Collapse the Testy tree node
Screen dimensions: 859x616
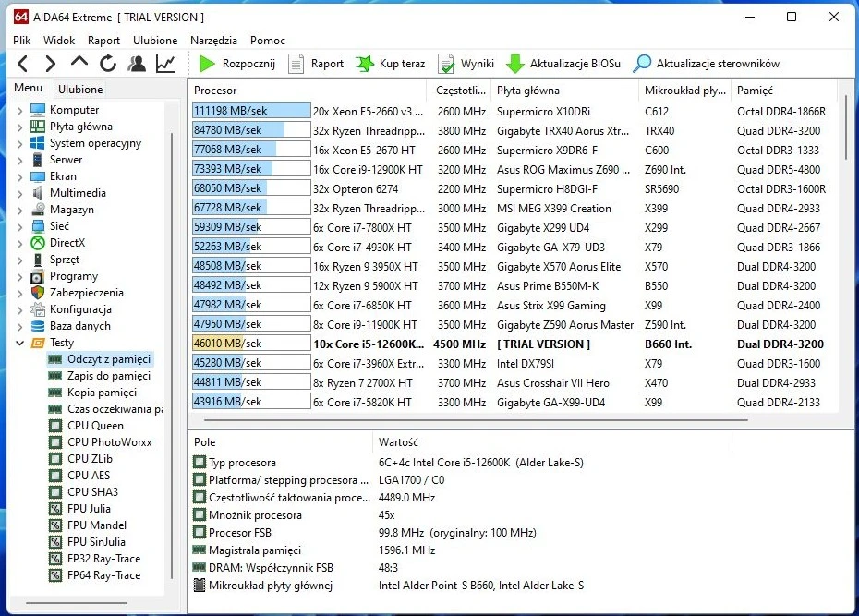coord(20,343)
